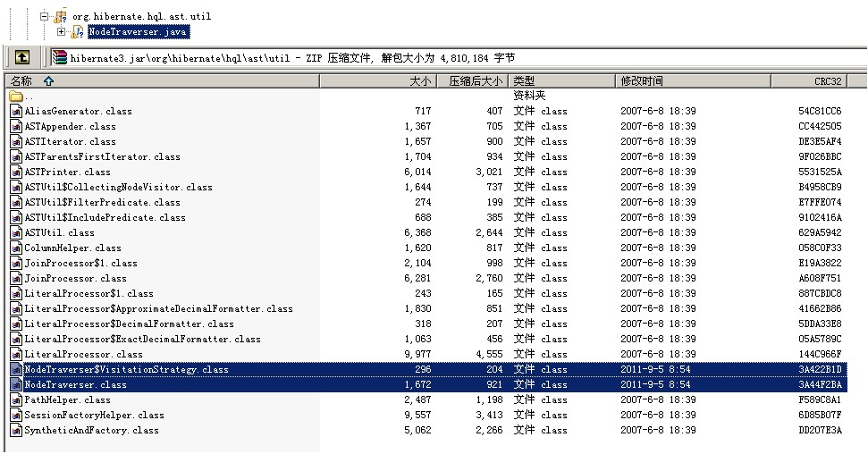Click the ASTUtil.class file icon

pyautogui.click(x=16, y=233)
